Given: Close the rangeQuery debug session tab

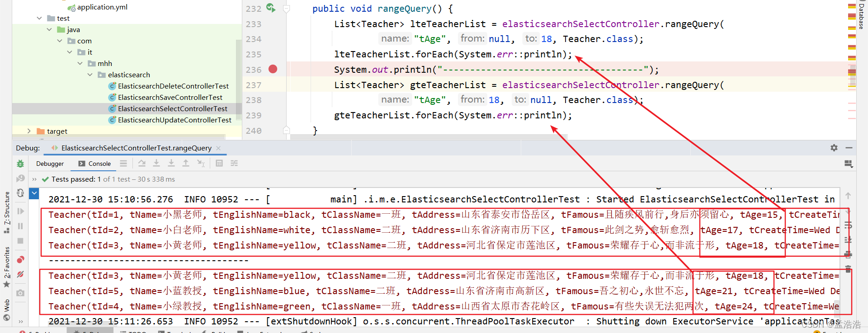Looking at the screenshot, I should pyautogui.click(x=218, y=148).
